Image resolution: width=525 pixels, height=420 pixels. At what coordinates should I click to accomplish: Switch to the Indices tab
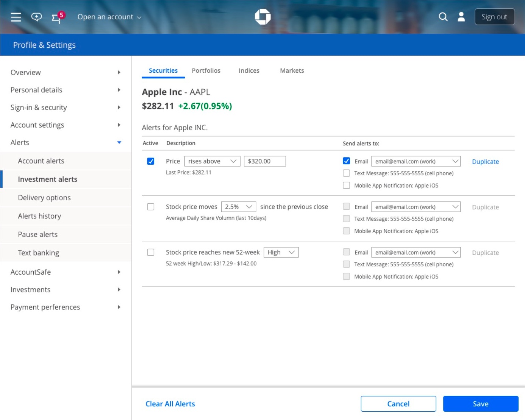point(249,70)
